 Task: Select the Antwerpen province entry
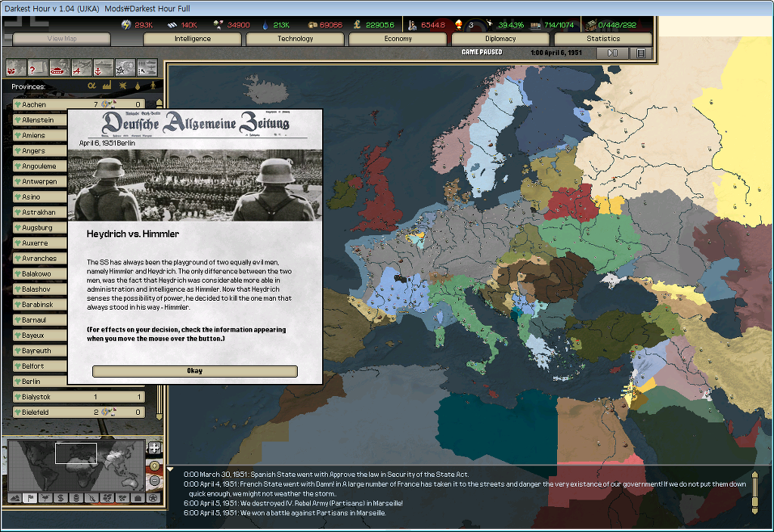click(40, 181)
